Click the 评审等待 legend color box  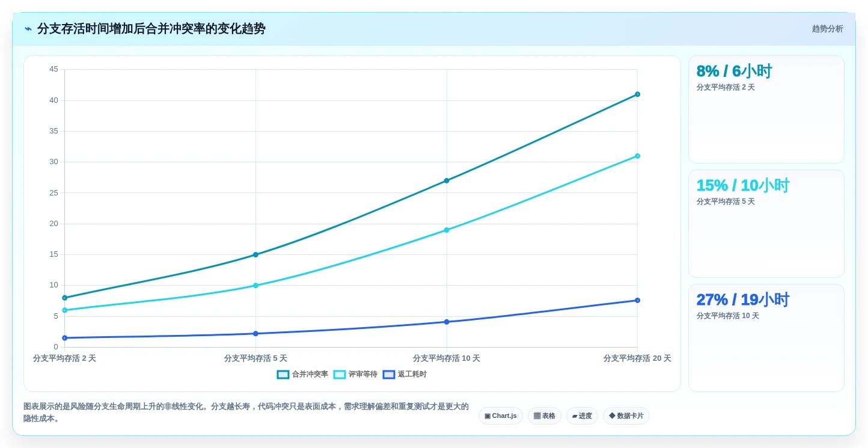[340, 374]
